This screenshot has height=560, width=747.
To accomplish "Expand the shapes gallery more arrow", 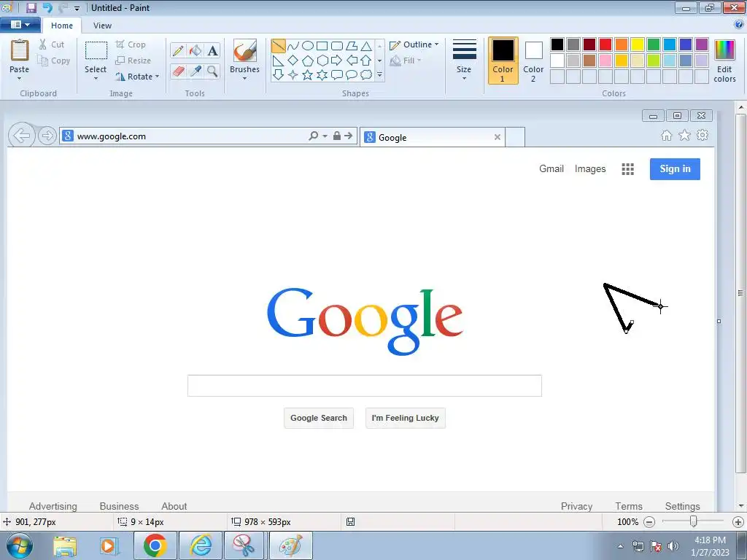I will (379, 75).
